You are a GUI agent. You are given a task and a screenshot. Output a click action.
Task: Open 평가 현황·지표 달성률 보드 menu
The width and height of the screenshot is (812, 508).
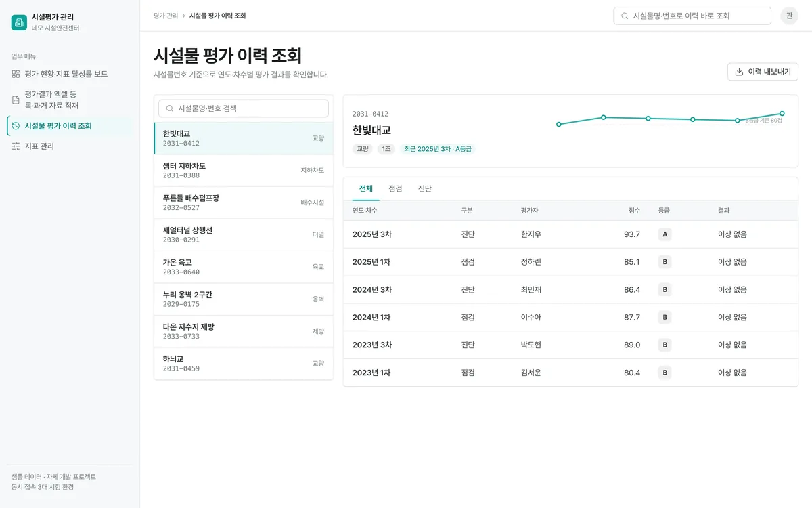click(70, 74)
